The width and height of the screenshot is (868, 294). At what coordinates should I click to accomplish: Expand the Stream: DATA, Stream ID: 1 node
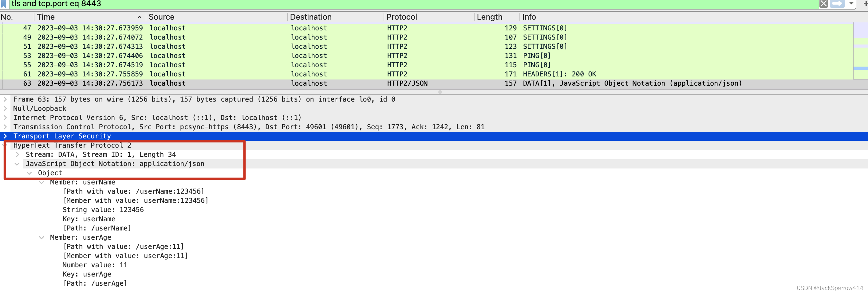tap(18, 154)
